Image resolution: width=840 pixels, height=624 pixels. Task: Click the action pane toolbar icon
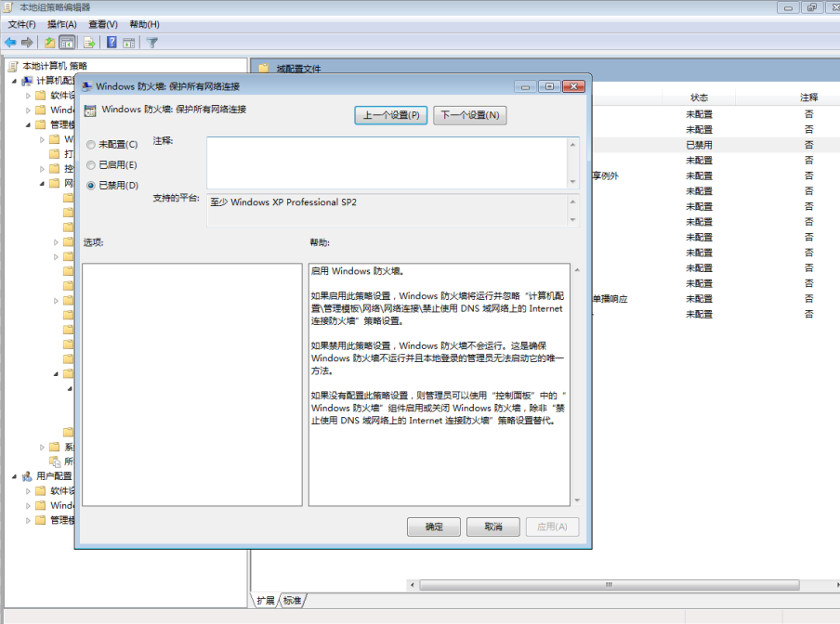128,43
